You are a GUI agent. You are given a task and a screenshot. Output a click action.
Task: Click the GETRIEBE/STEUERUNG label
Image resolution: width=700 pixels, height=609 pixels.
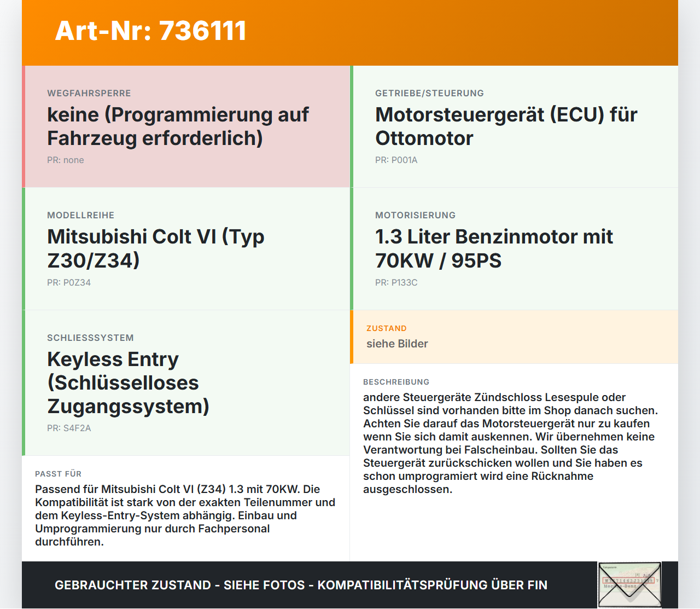tap(430, 94)
